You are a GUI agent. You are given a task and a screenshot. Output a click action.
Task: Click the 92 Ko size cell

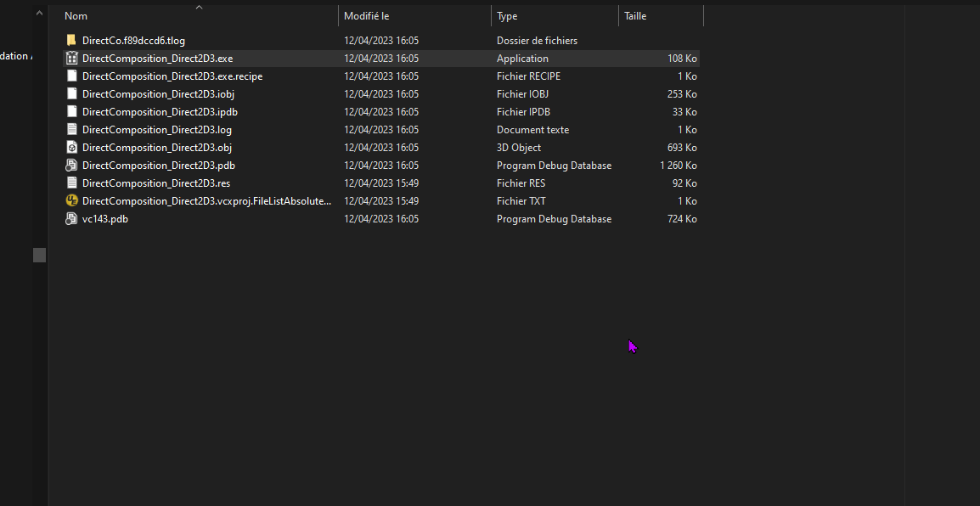coord(684,183)
